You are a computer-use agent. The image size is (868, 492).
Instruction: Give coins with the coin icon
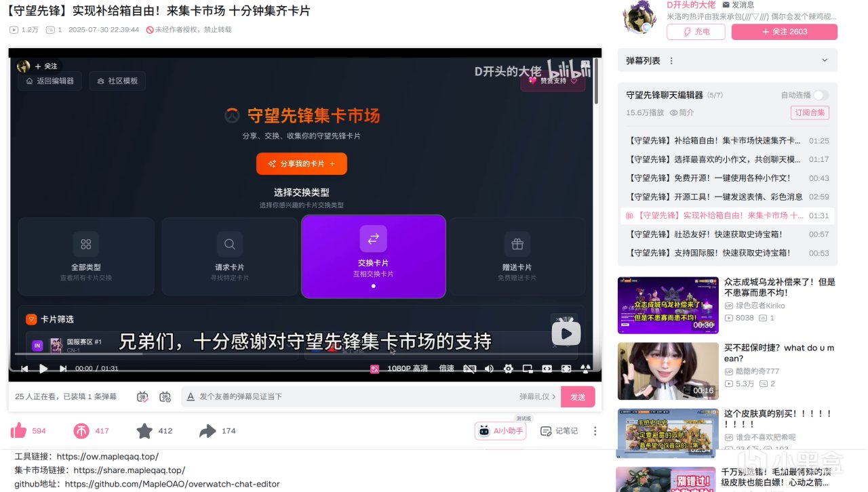click(x=81, y=430)
